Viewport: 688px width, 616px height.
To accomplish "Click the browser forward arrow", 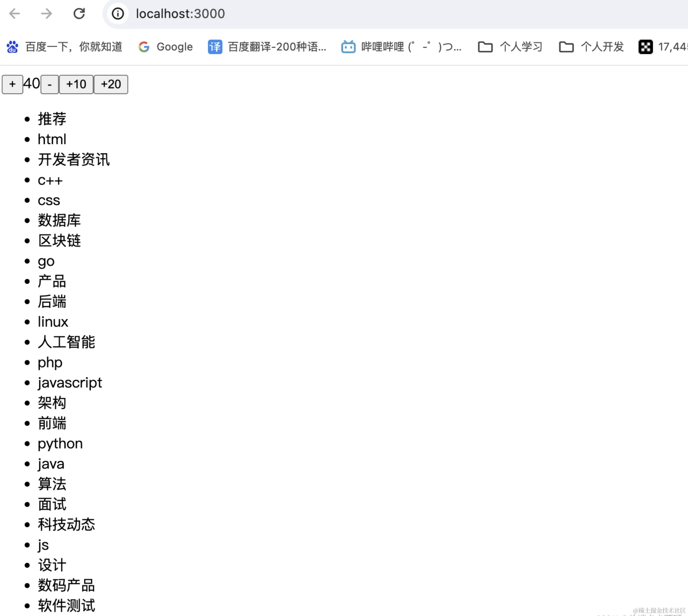I will click(46, 14).
